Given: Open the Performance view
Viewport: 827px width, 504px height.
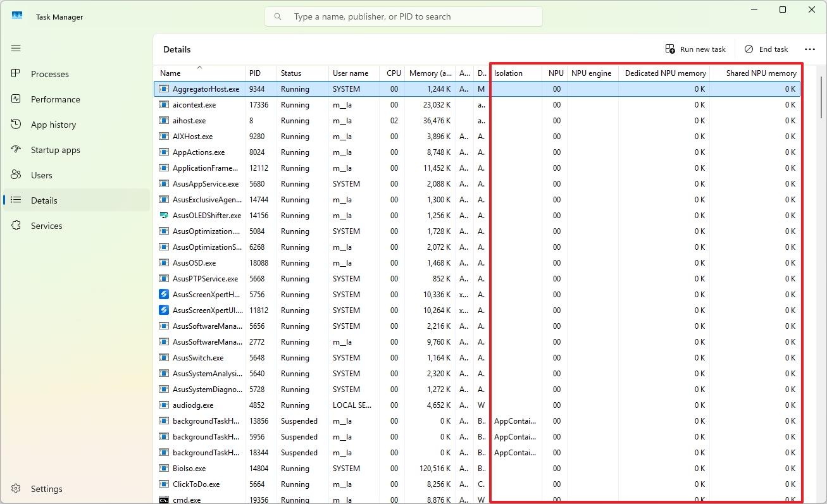Looking at the screenshot, I should tap(56, 99).
